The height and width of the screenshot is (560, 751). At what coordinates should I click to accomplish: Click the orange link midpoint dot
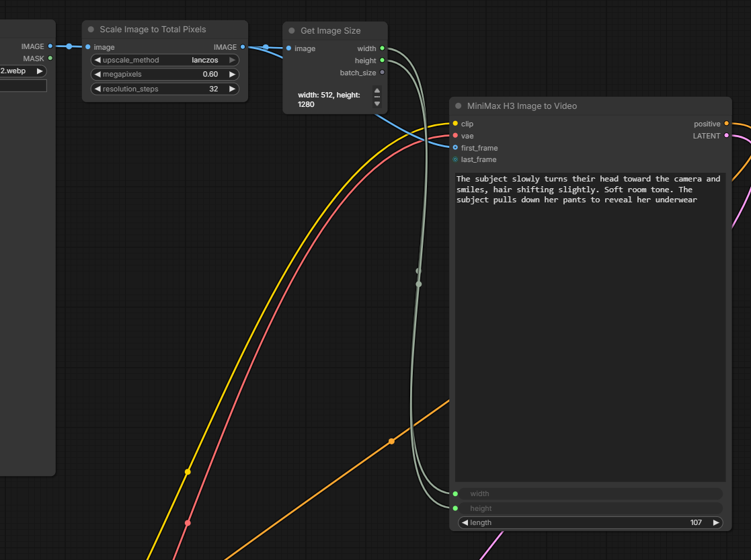tap(392, 441)
